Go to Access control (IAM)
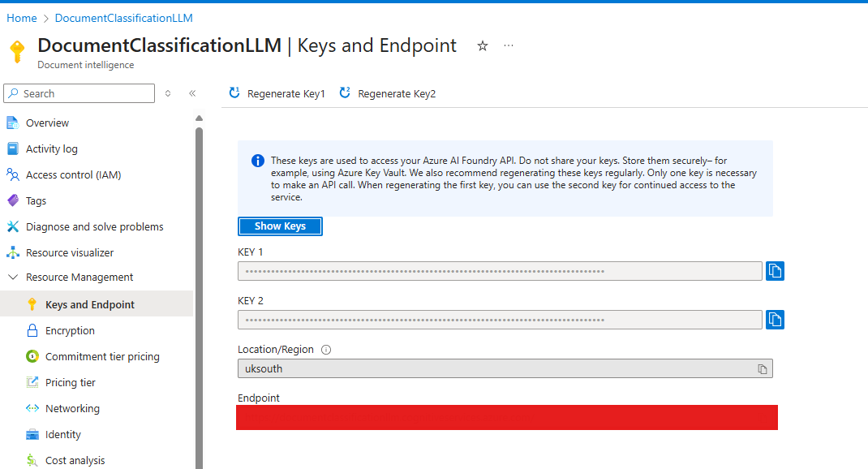The height and width of the screenshot is (469, 868). [x=74, y=175]
